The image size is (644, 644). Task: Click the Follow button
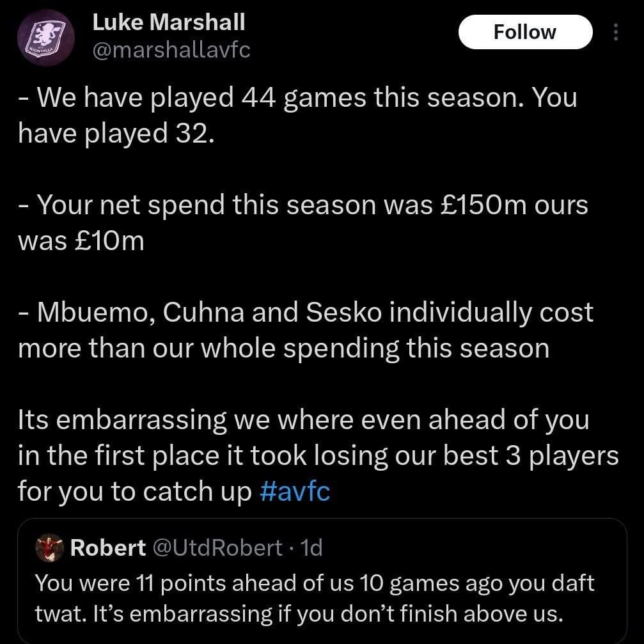coord(525,32)
